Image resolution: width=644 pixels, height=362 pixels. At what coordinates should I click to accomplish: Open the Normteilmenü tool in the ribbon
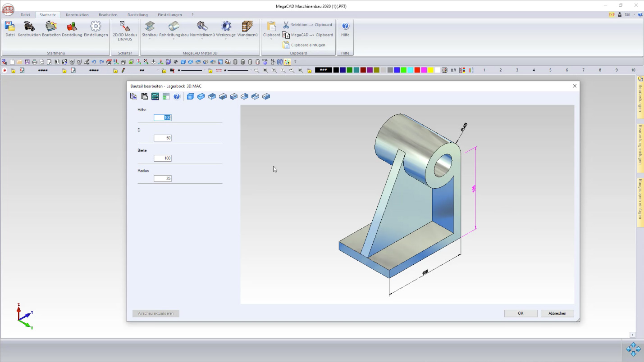[202, 29]
